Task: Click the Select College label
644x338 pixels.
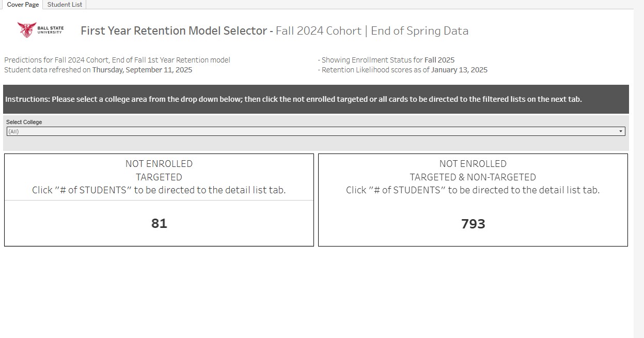Action: click(x=24, y=122)
